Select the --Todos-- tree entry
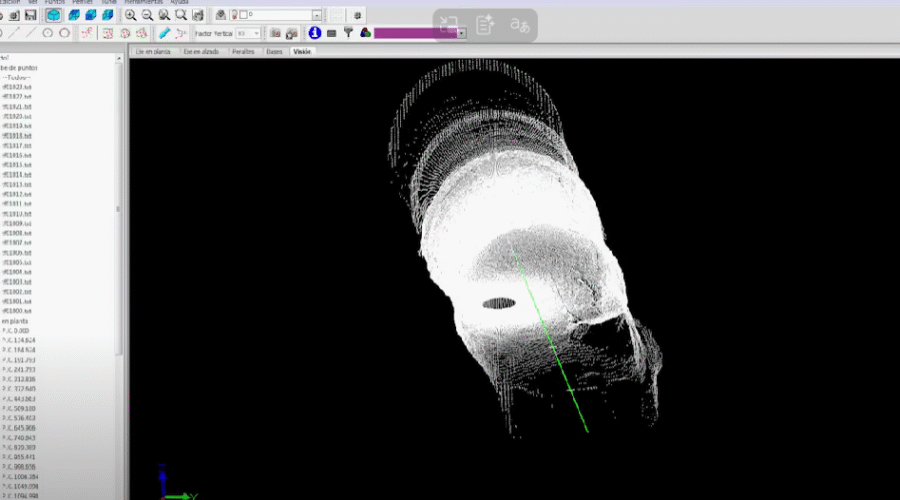The image size is (900, 500). click(x=16, y=77)
